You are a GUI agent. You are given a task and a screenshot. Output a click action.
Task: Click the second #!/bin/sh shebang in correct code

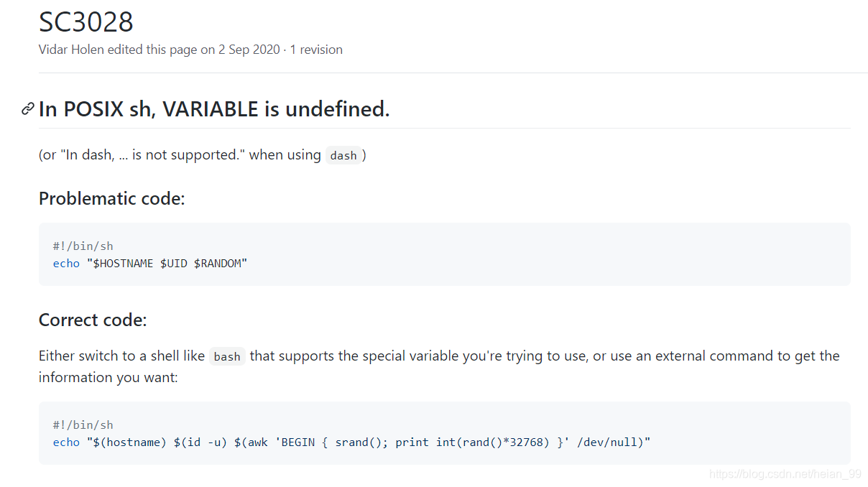point(83,425)
